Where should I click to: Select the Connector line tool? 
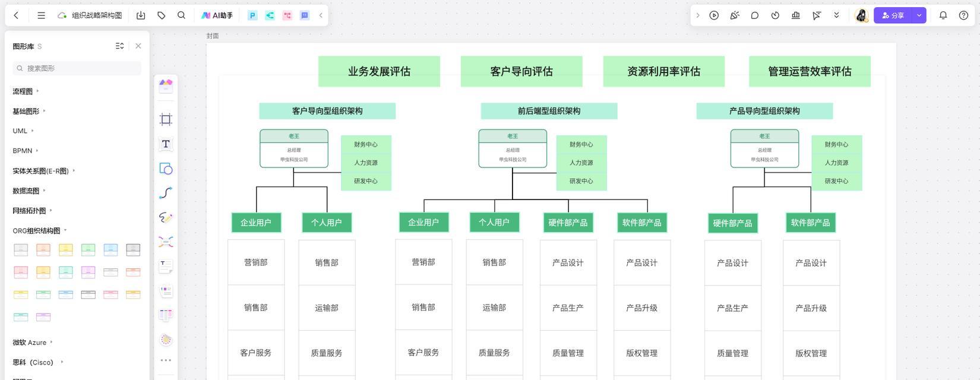tap(166, 193)
